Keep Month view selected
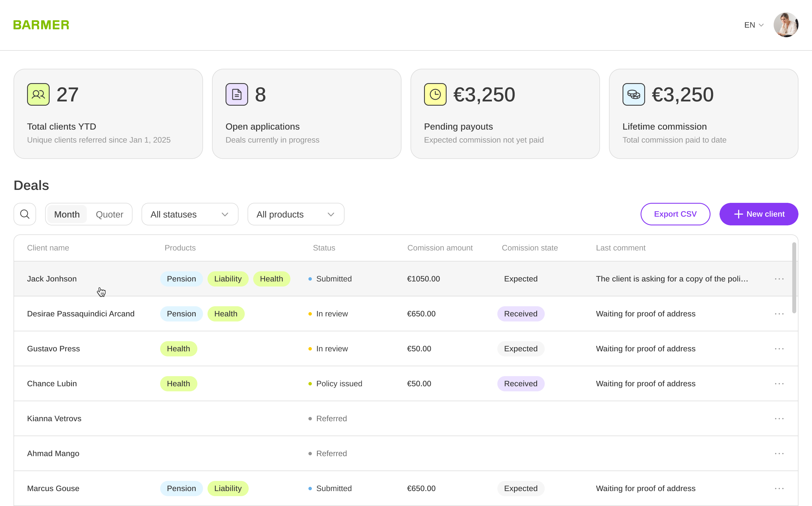This screenshot has width=812, height=506. (67, 214)
